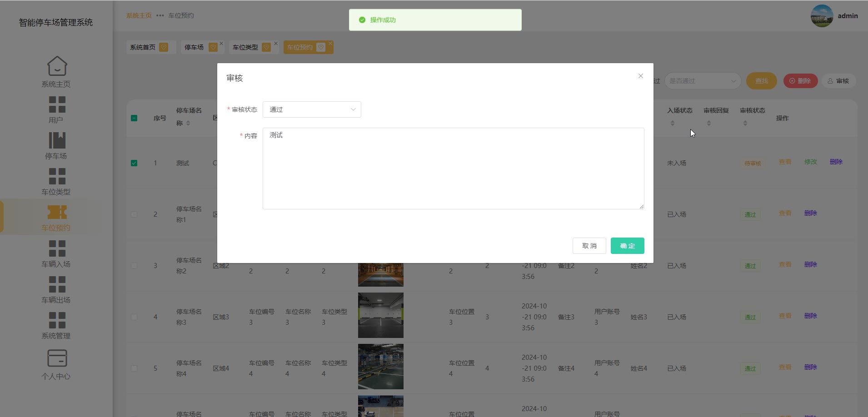Click 确定 to confirm the review
The width and height of the screenshot is (868, 417).
coord(628,246)
